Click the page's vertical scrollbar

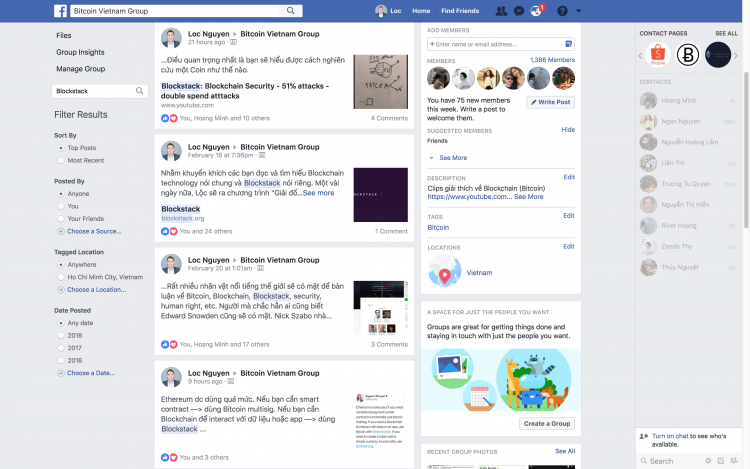click(746, 149)
